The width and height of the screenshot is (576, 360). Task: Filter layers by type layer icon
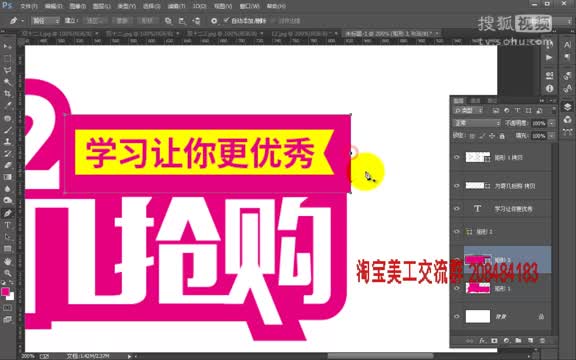517,110
